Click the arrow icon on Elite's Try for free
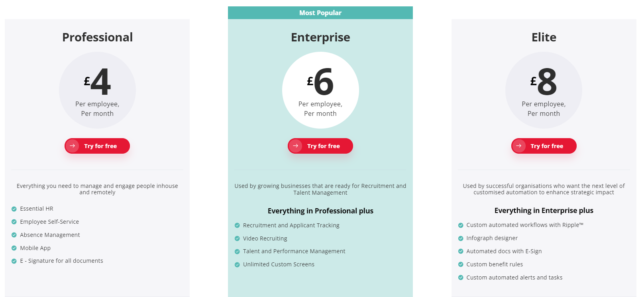The image size is (644, 297). (x=519, y=146)
